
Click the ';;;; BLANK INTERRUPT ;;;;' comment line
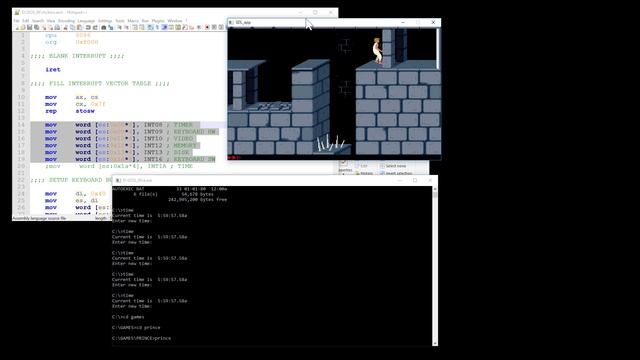pyautogui.click(x=77, y=56)
